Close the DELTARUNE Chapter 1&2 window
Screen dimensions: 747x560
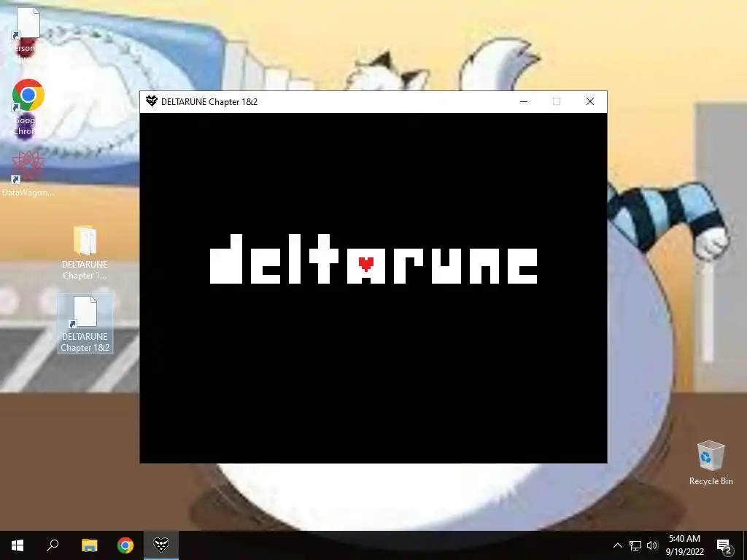(x=589, y=101)
